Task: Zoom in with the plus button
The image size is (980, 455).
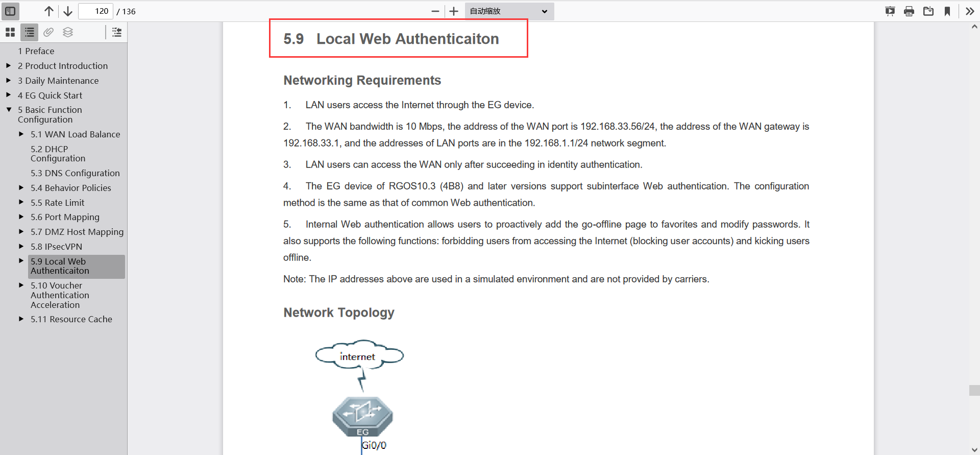Action: (x=454, y=11)
